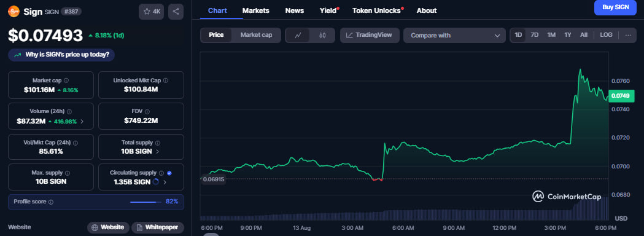644x236 pixels.
Task: Click the $101.16M market cap value
Action: [39, 90]
